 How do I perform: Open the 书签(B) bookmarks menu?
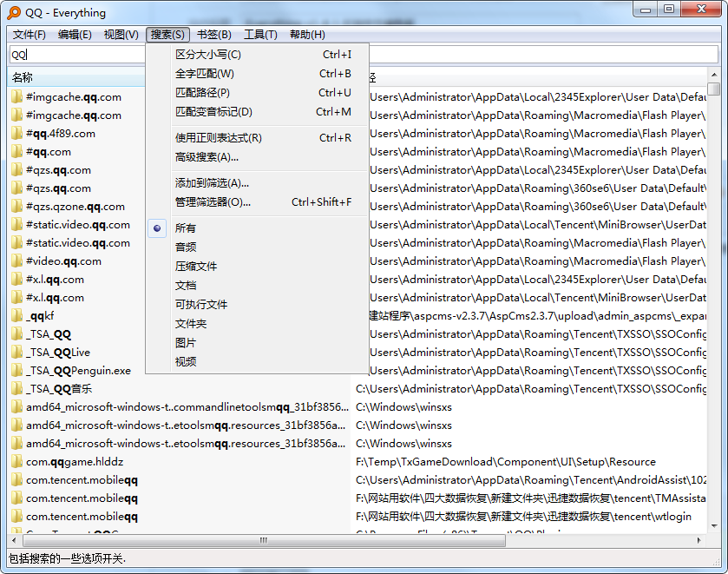pyautogui.click(x=214, y=35)
